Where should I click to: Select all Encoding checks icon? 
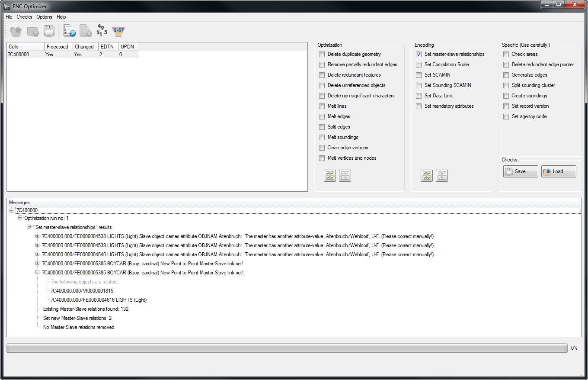click(x=427, y=176)
